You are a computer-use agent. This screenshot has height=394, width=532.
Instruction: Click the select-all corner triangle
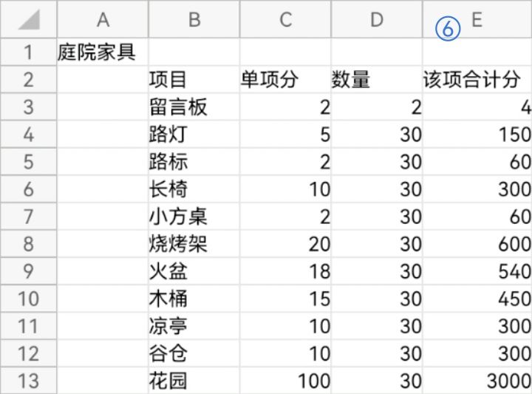(28, 20)
